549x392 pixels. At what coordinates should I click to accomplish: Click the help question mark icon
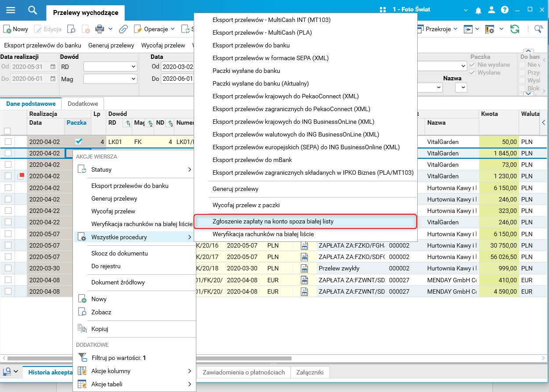point(505,10)
